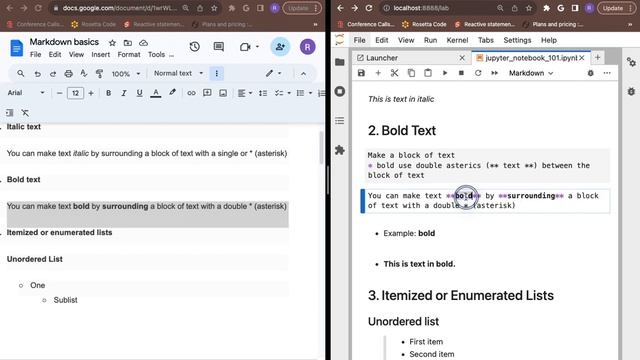Open the text alignment dropdown in Docs
Viewport: 640px width, 360px height.
(244, 93)
